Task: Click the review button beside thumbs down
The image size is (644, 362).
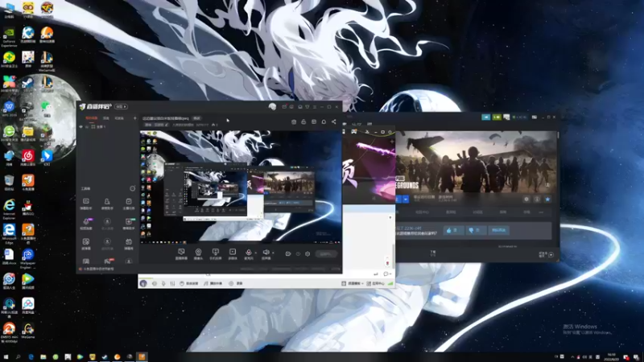Action: click(499, 230)
